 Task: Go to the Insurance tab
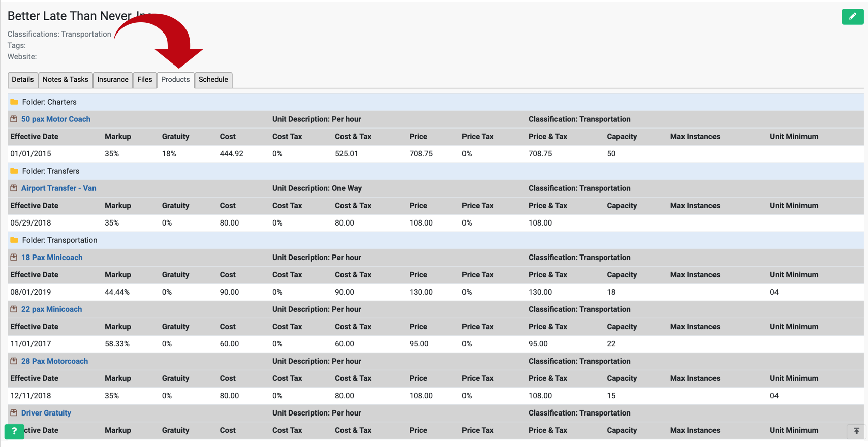tap(113, 80)
